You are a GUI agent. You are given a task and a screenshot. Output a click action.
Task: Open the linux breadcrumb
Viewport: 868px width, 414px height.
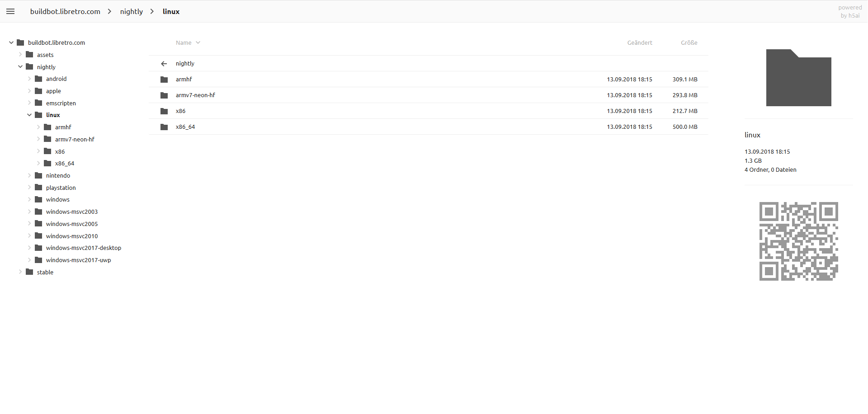[x=171, y=11]
